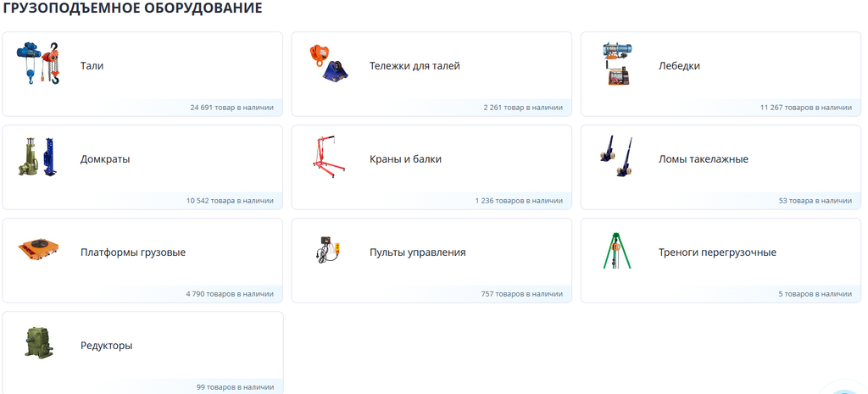Choose Платформы грузовые category title
Viewport: 868px width, 394px height.
(x=132, y=252)
